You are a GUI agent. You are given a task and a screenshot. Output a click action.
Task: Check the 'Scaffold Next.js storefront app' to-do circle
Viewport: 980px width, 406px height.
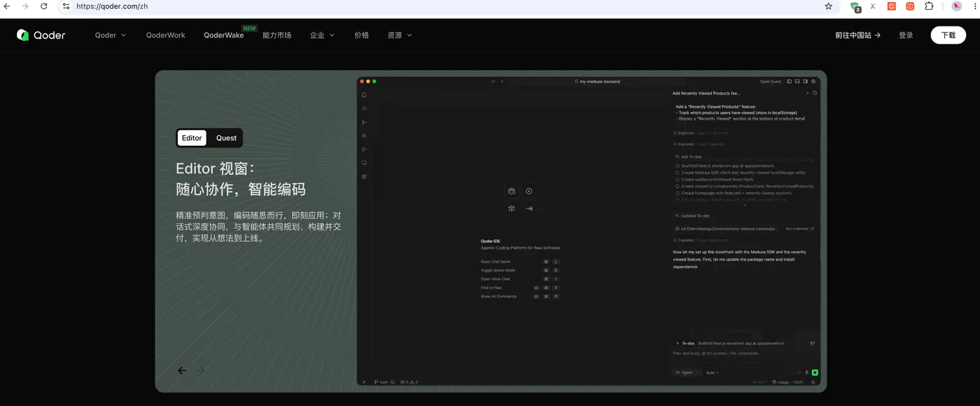click(x=678, y=166)
